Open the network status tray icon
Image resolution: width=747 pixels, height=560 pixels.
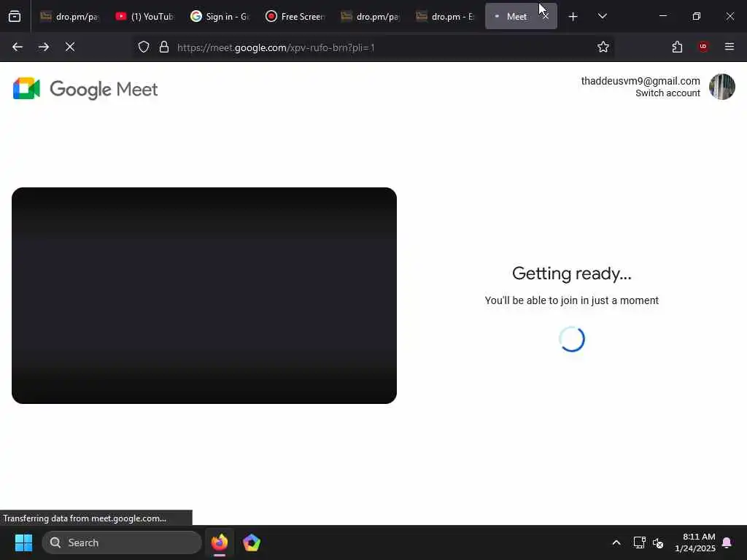(x=639, y=542)
